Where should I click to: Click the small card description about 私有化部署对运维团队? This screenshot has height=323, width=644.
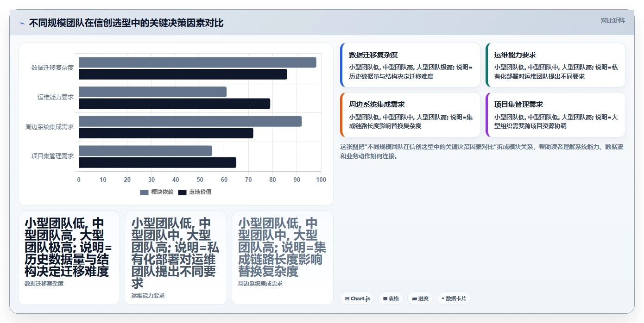click(x=556, y=72)
